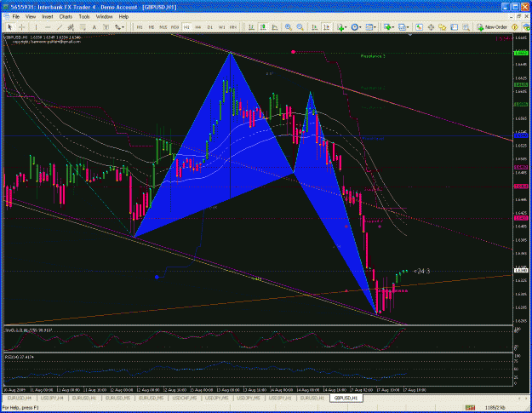Show the Market Watch window
This screenshot has width=532, height=413.
coord(420,27)
